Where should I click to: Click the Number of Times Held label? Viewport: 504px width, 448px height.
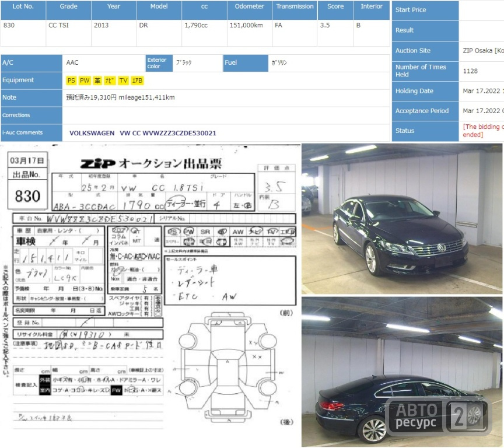(425, 71)
